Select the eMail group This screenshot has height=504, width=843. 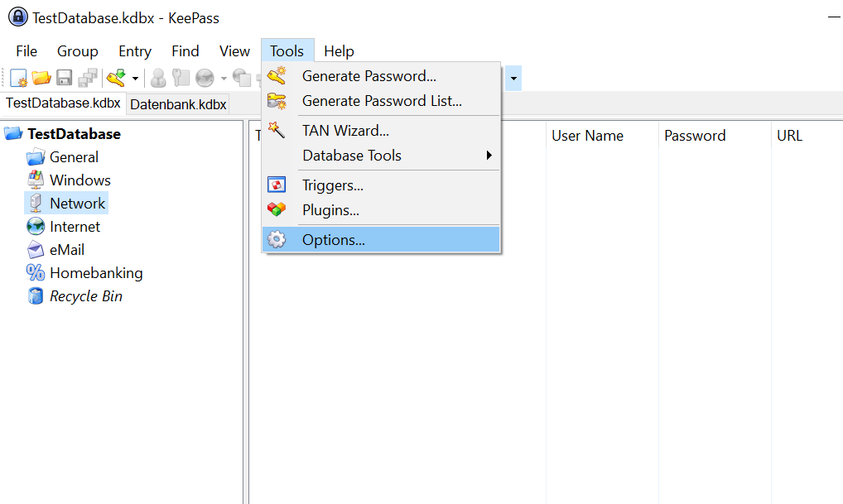click(x=67, y=250)
